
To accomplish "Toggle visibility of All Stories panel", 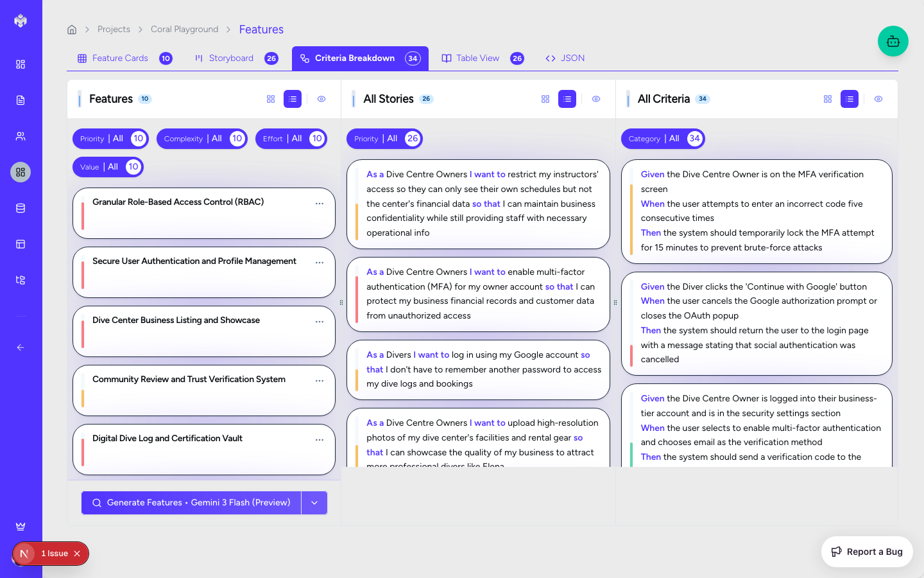I will [x=596, y=99].
